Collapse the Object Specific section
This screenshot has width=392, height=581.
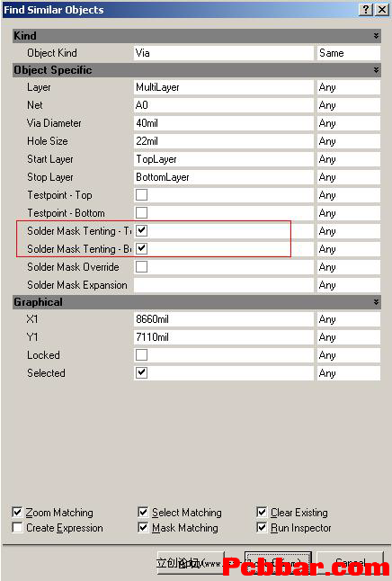[376, 69]
